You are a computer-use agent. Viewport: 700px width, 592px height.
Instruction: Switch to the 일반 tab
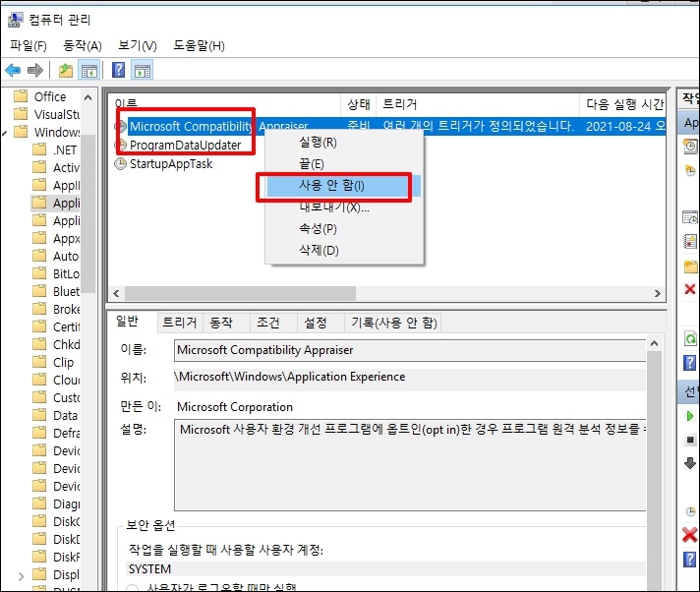click(132, 322)
